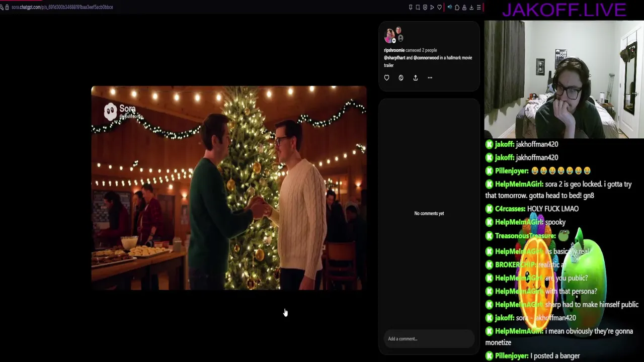Click chat username C4rcasses

point(510,209)
